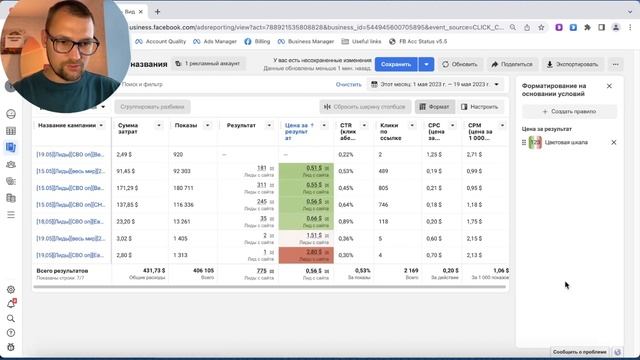Open campaign with 2,49 $ spend

pos(70,155)
